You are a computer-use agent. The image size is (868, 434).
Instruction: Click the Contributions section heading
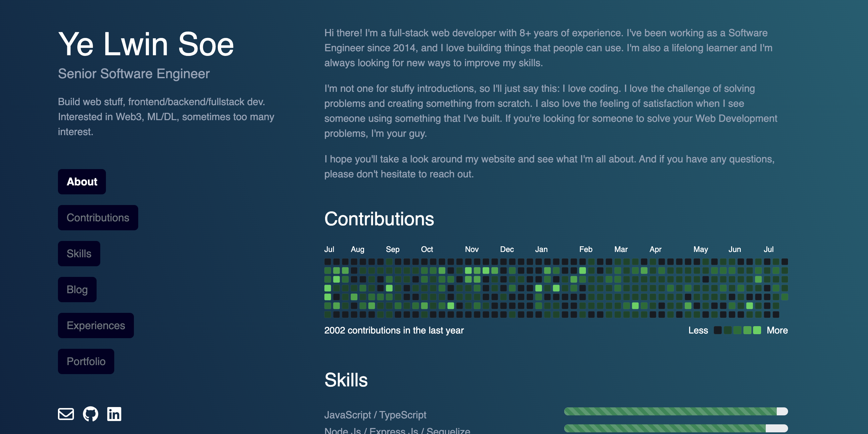pyautogui.click(x=379, y=219)
